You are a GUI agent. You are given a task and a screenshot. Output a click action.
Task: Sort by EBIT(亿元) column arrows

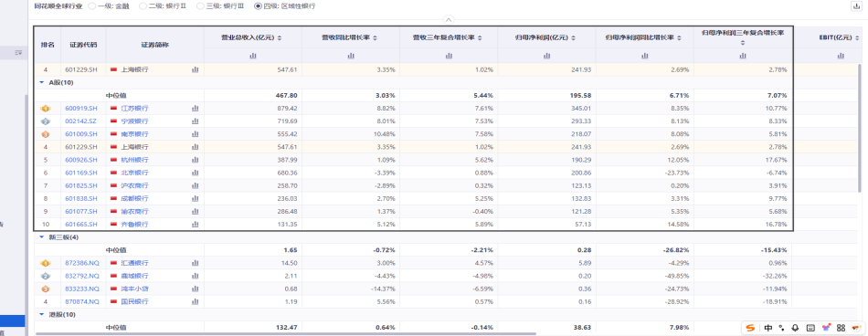coord(856,38)
